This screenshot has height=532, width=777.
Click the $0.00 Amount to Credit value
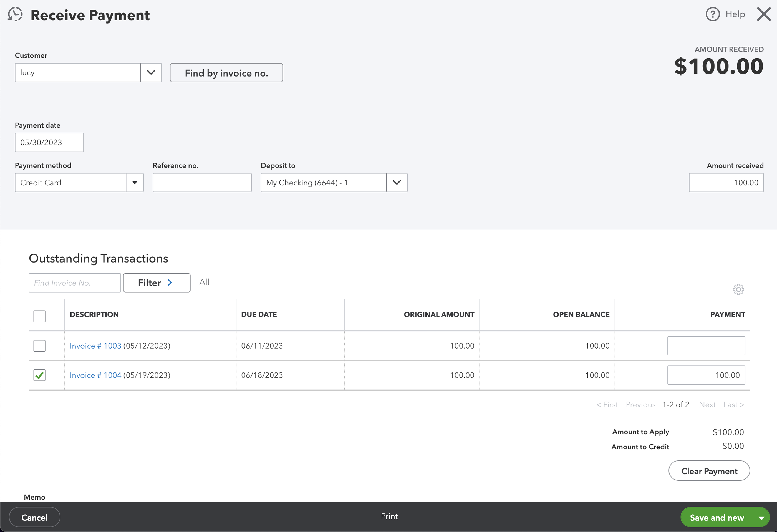733,446
